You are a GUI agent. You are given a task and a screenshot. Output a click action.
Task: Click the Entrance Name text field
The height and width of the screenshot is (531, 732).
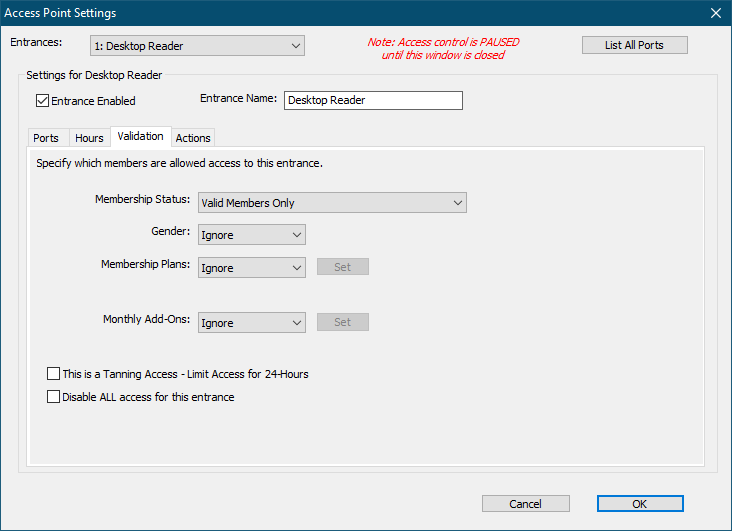pyautogui.click(x=373, y=101)
